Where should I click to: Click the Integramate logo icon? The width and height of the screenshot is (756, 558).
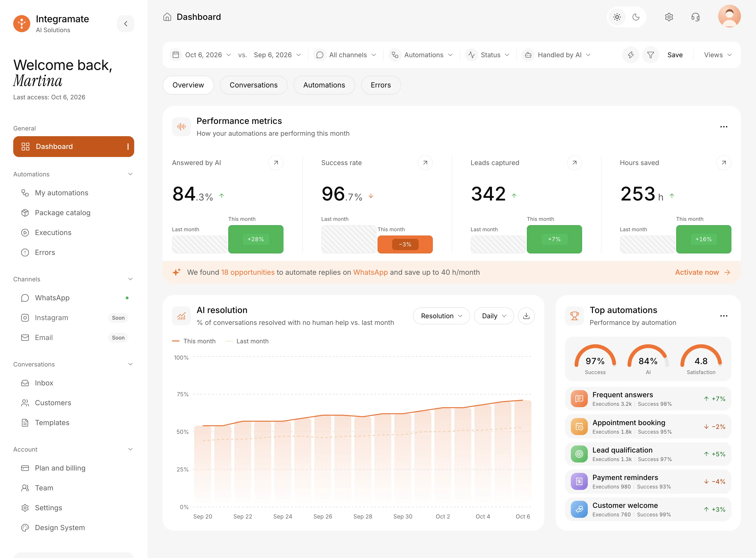tap(21, 24)
